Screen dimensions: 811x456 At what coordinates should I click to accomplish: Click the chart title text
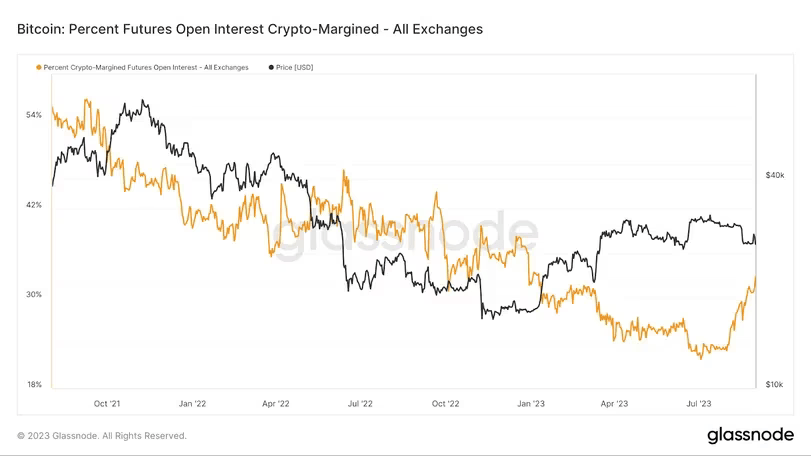[250, 29]
